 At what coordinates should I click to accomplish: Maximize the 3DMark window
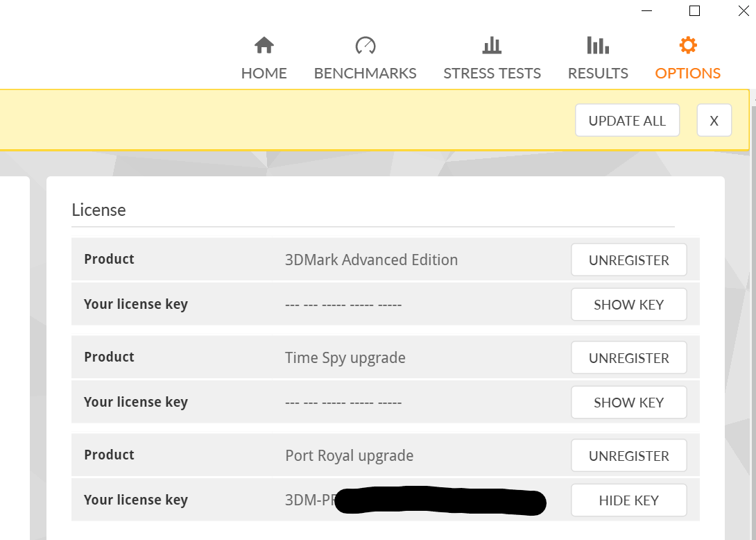694,10
